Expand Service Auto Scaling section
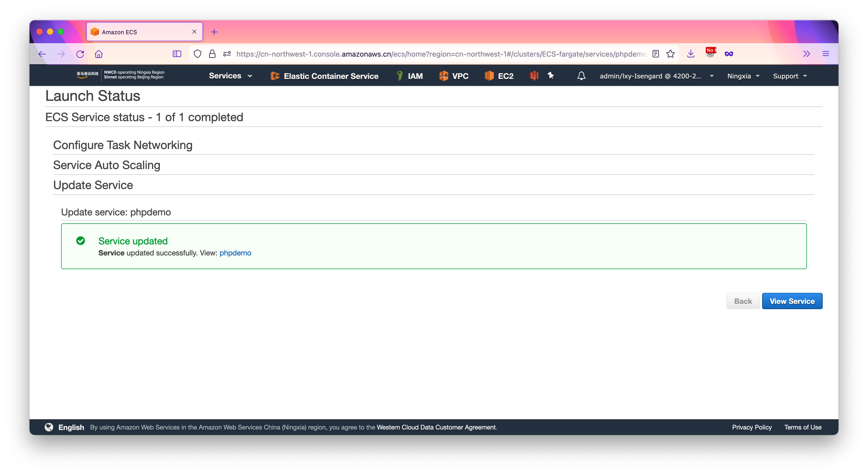 pos(106,165)
